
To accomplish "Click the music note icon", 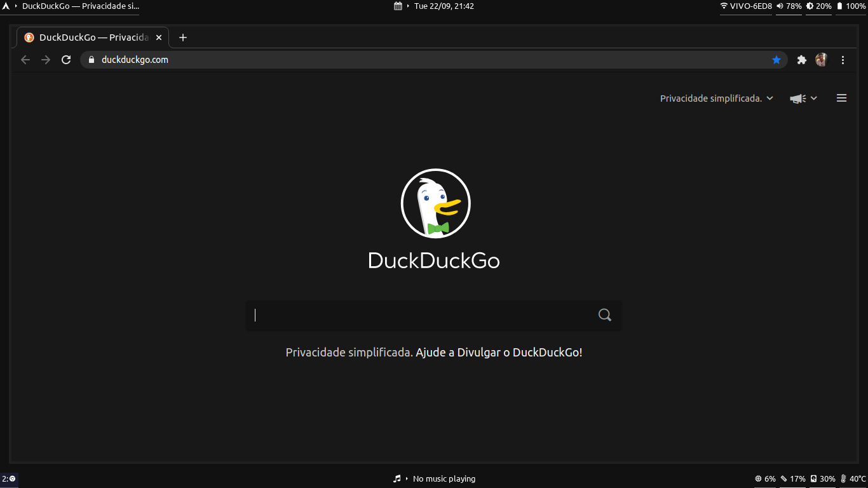I will tap(397, 479).
